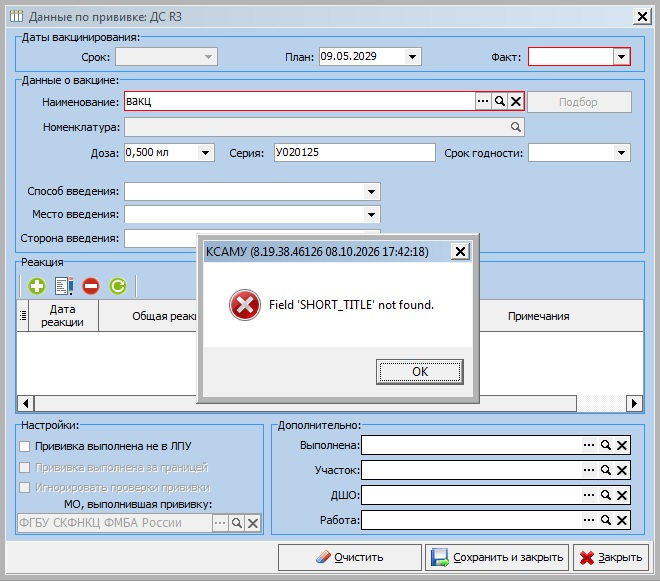Clear the Работа field

coord(622,520)
